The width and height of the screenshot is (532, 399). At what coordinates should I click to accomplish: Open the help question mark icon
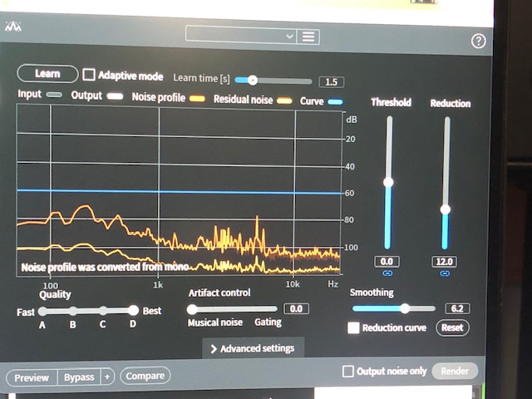coord(479,41)
